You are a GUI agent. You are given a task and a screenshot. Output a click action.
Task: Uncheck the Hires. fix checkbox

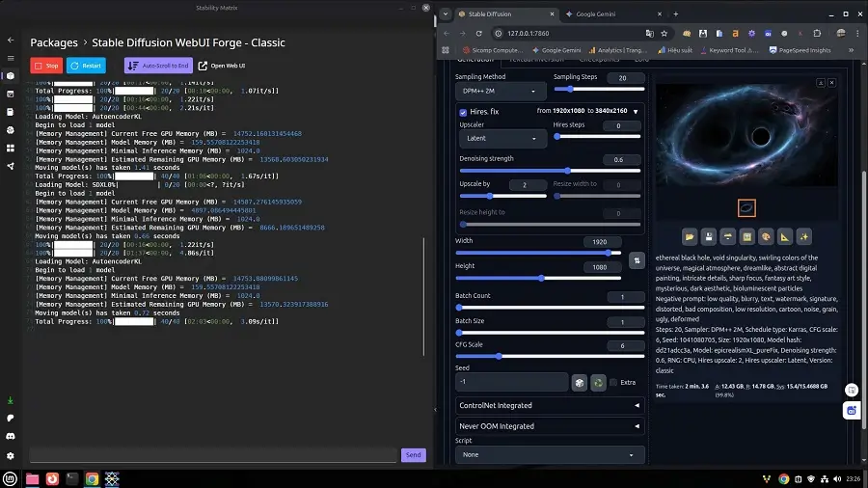click(463, 112)
